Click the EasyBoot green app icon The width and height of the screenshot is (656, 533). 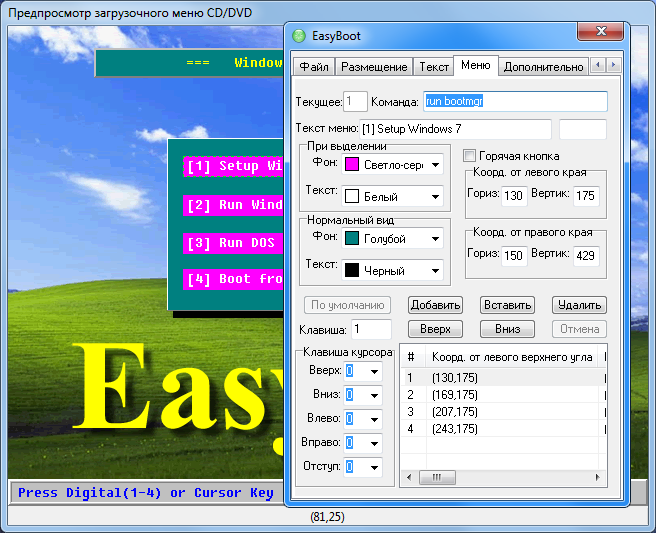click(299, 36)
